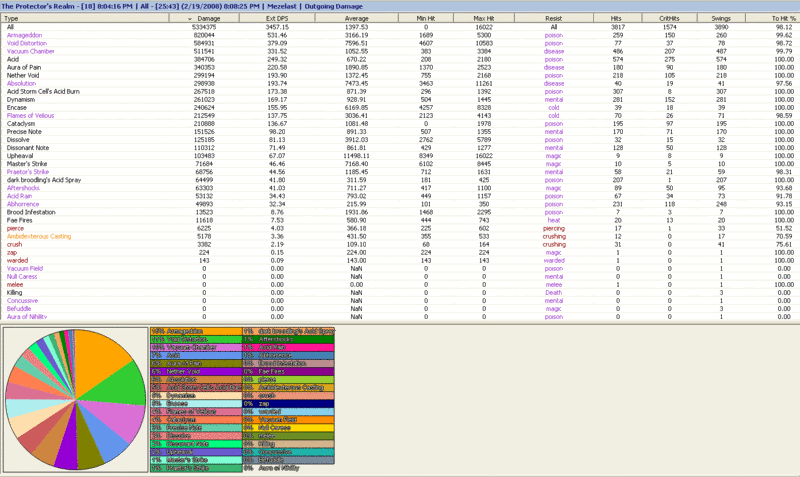This screenshot has height=477, width=800.
Task: Select the 'Nether Void' table row
Action: pyautogui.click(x=400, y=76)
